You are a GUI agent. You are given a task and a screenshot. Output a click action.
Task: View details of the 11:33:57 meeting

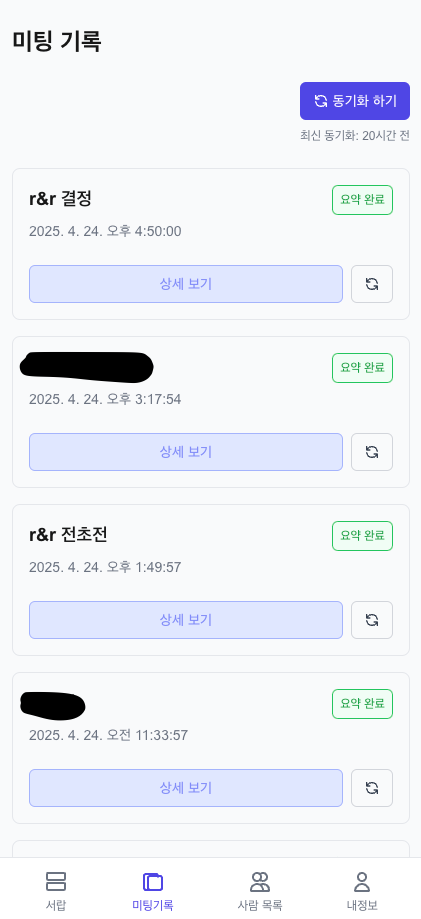coord(186,788)
